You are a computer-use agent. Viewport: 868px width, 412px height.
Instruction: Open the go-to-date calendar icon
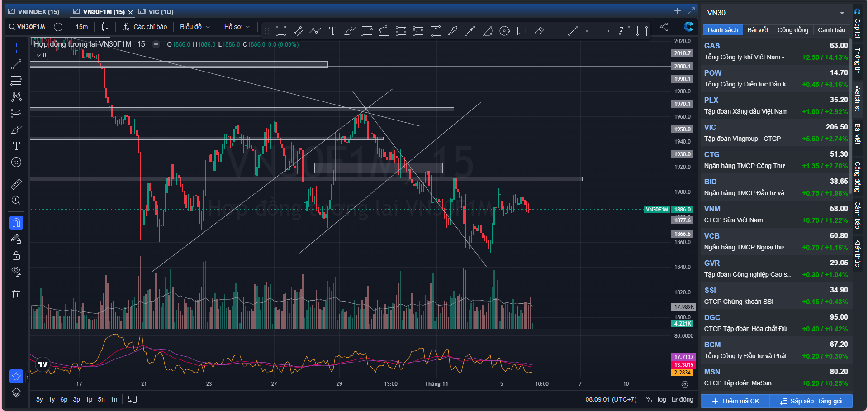click(132, 399)
